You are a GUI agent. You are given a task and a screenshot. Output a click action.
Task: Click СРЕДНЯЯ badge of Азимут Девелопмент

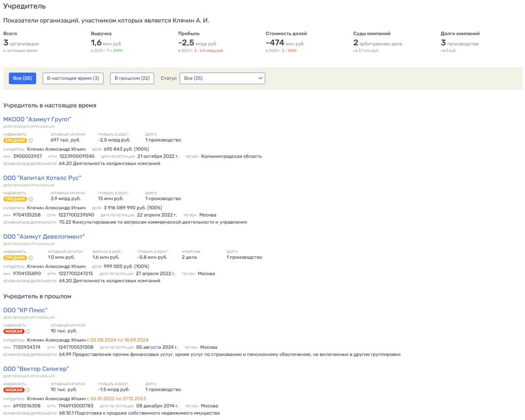[x=15, y=258]
